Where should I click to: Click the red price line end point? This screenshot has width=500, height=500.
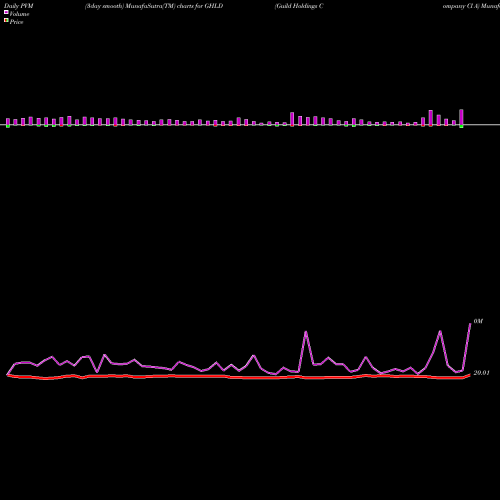pyautogui.click(x=470, y=375)
